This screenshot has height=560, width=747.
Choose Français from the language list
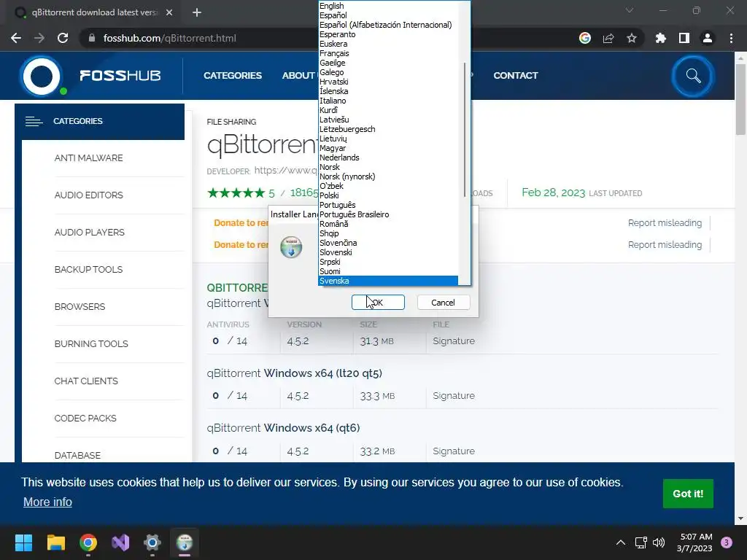[x=388, y=53]
